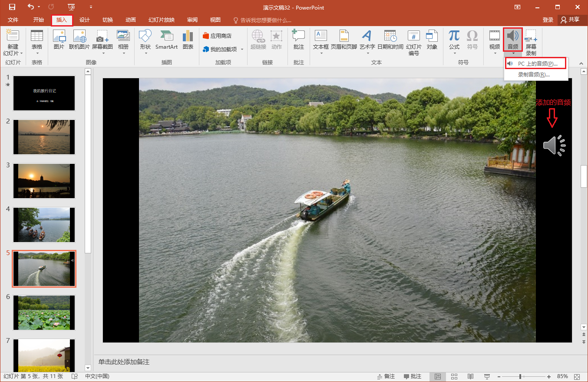
Task: Click the notes field 单击此处添加备注
Action: coord(124,362)
